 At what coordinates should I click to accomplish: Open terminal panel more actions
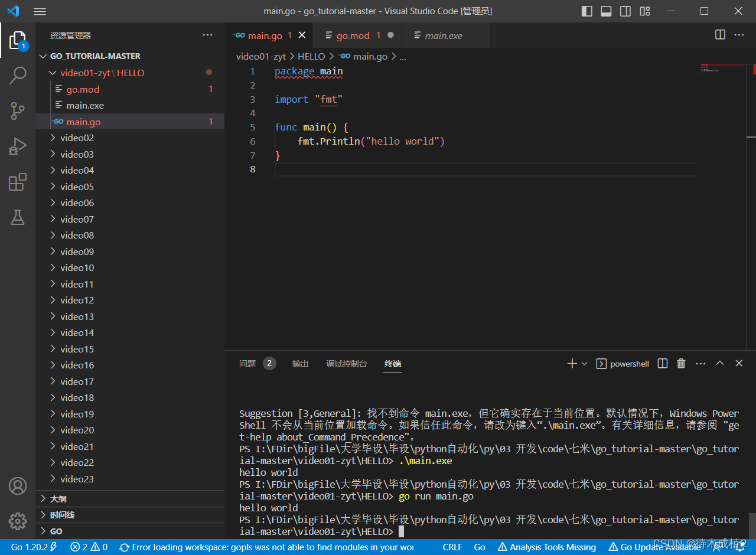(x=700, y=364)
